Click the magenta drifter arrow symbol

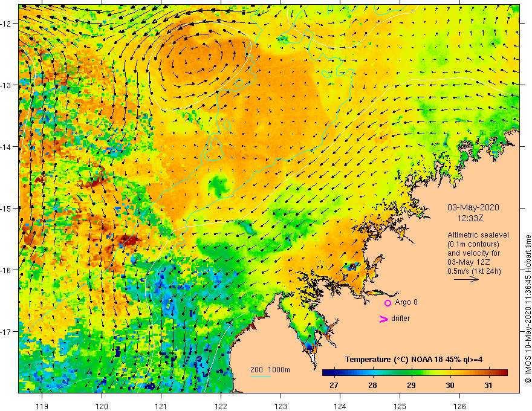click(383, 319)
